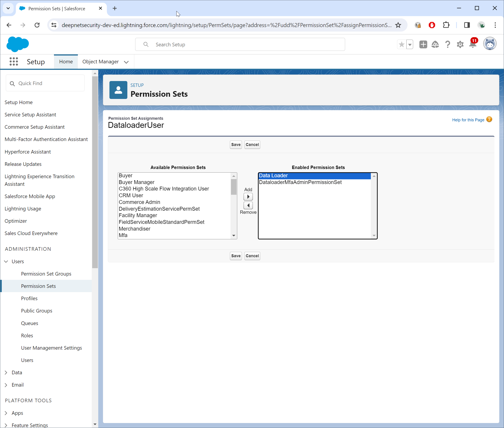Open Help for this Page link
504x428 pixels.
click(468, 120)
